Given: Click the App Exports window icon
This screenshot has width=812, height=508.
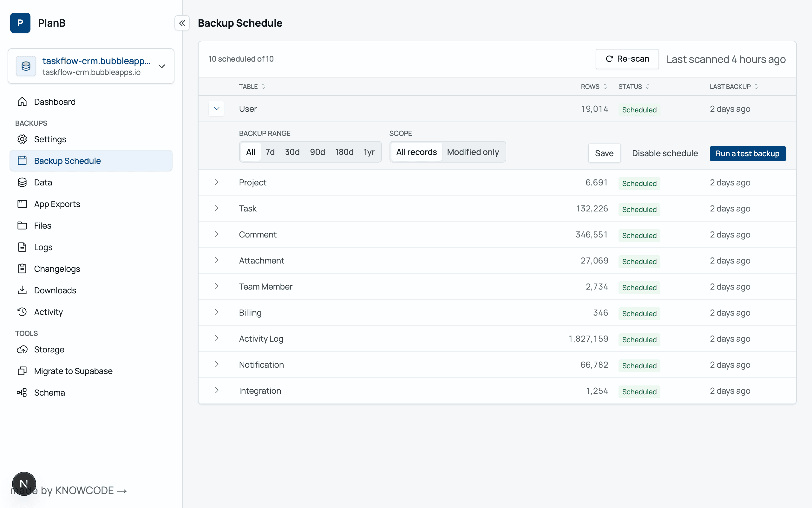Looking at the screenshot, I should (22, 204).
